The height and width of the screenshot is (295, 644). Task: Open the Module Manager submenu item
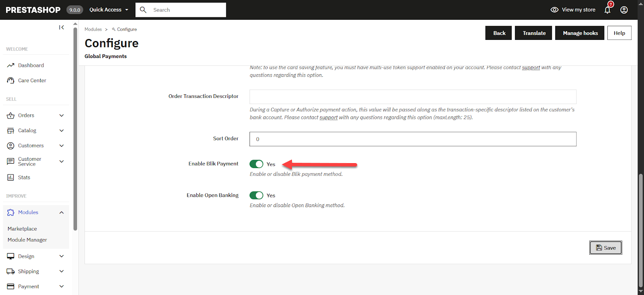[x=27, y=240]
